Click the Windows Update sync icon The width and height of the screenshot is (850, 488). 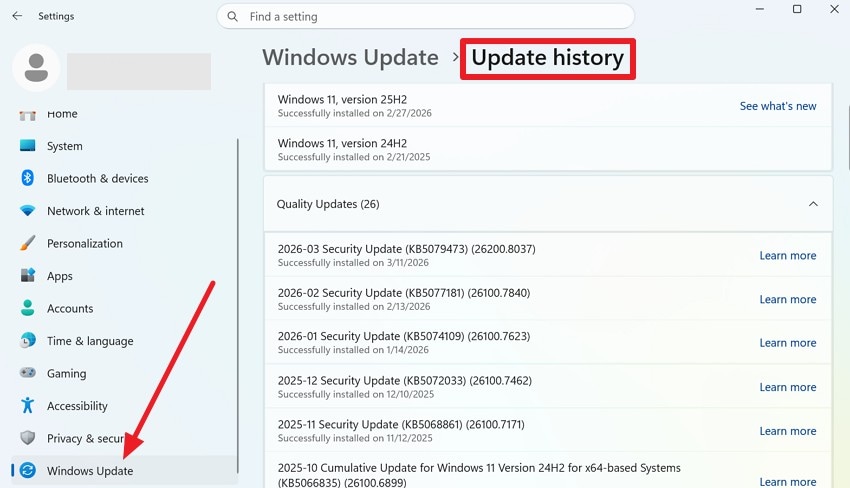[x=28, y=470]
